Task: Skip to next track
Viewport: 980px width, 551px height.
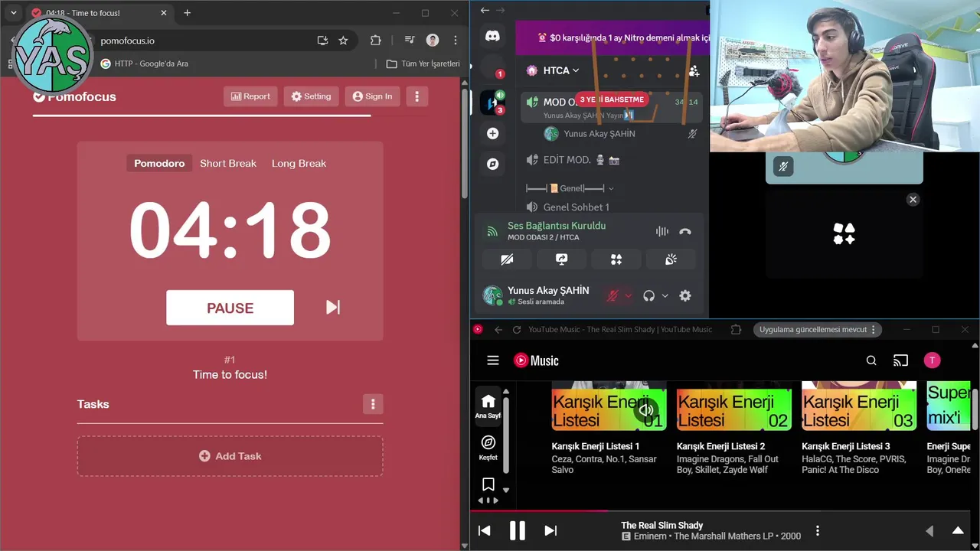Action: coord(550,530)
